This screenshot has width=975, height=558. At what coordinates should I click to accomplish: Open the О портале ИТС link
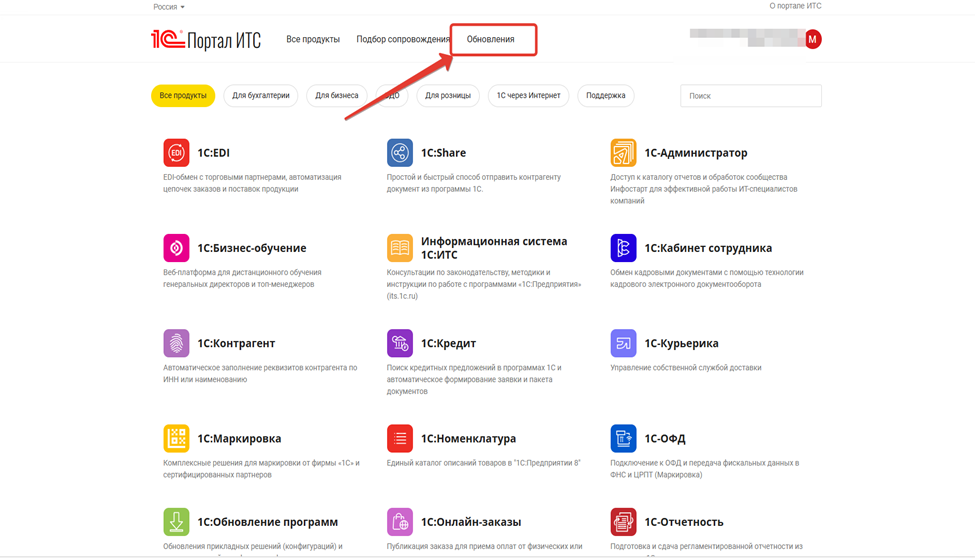[x=795, y=6]
